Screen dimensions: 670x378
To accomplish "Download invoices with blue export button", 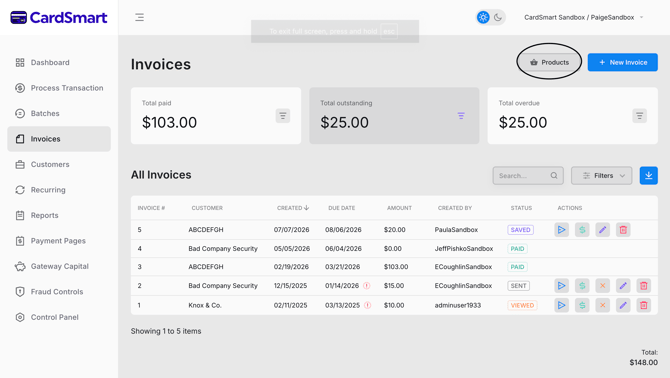I will point(649,176).
